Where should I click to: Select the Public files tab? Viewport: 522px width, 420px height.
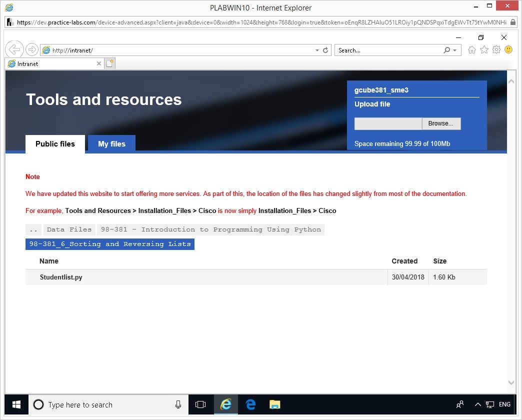click(55, 144)
